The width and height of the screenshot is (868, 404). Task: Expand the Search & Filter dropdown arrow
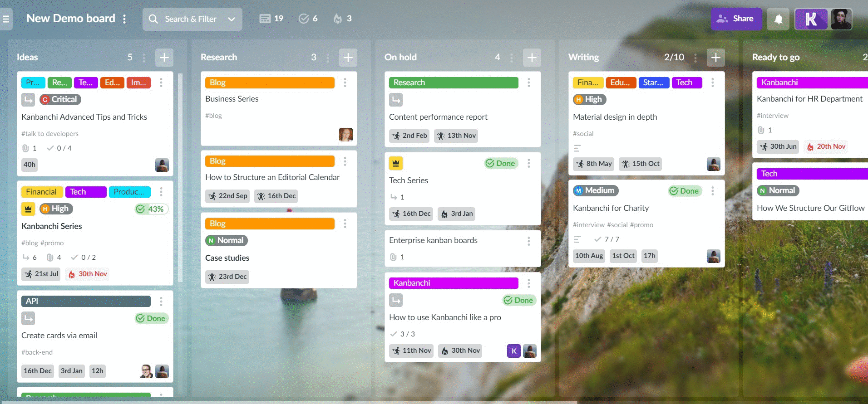[232, 19]
